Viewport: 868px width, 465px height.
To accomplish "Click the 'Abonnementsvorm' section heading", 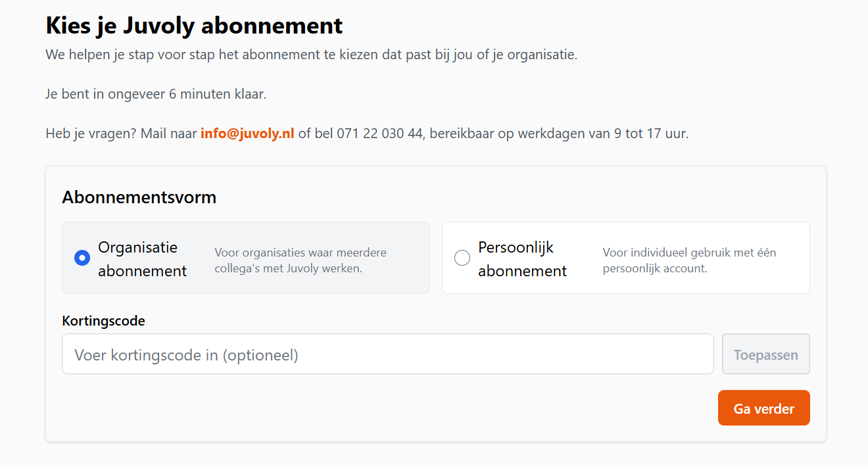I will 139,197.
